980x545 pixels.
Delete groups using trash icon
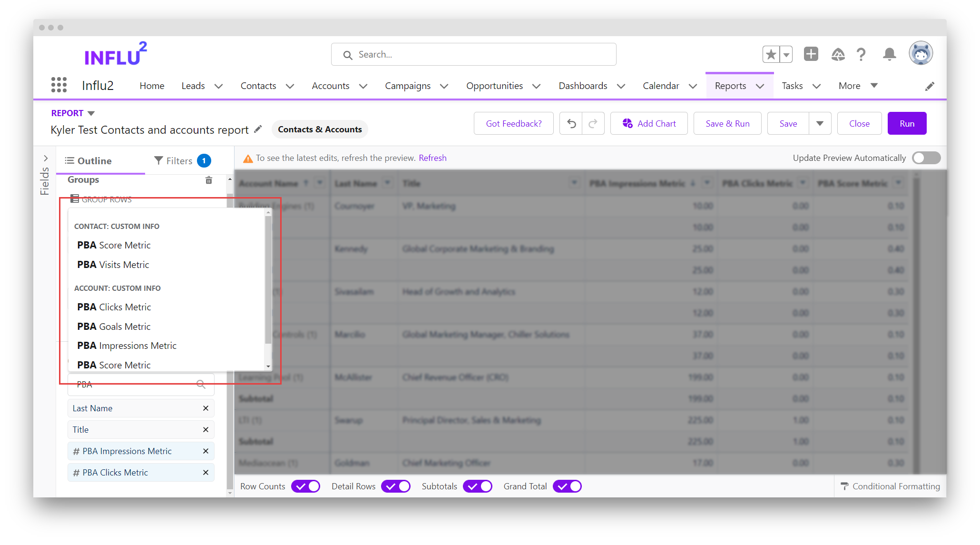pyautogui.click(x=208, y=180)
